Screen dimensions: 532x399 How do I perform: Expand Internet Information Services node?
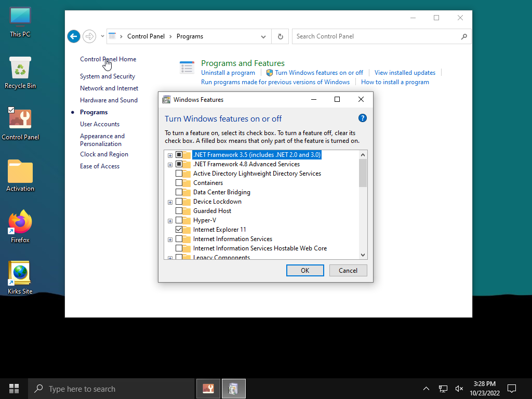tap(170, 240)
